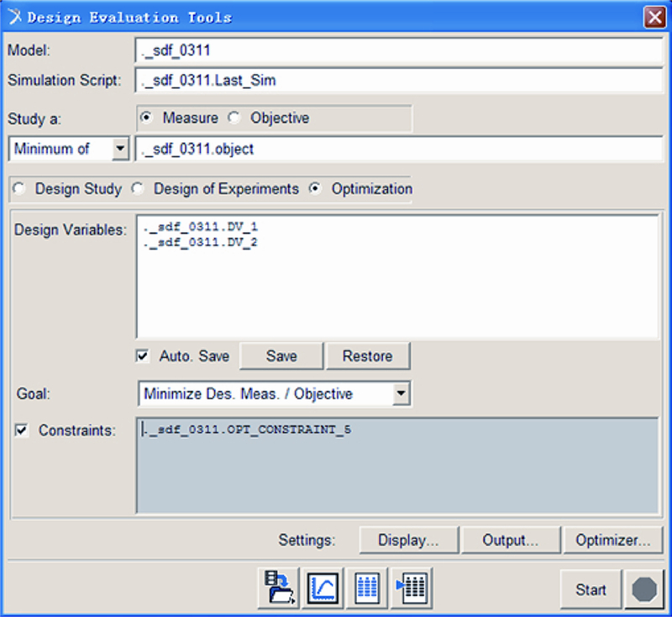The height and width of the screenshot is (617, 672).
Task: Select the Measure radio button
Action: pos(148,119)
